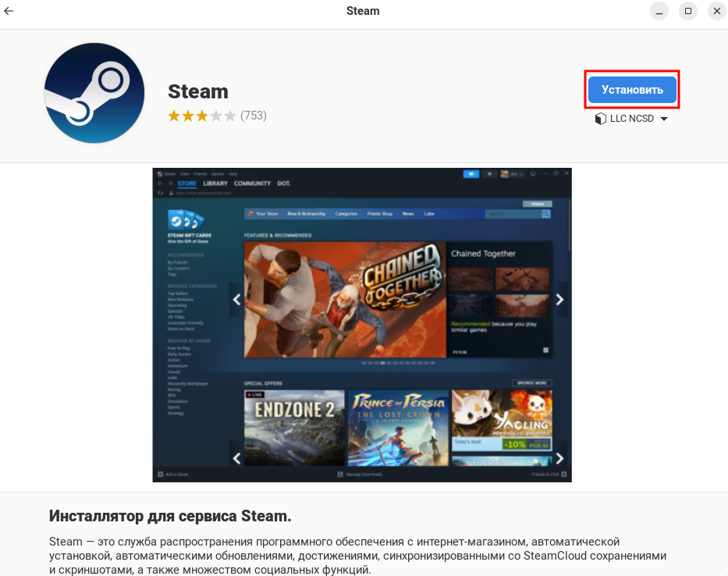Select the STORE tab in Steam screenshot
The image size is (728, 576).
pyautogui.click(x=187, y=183)
